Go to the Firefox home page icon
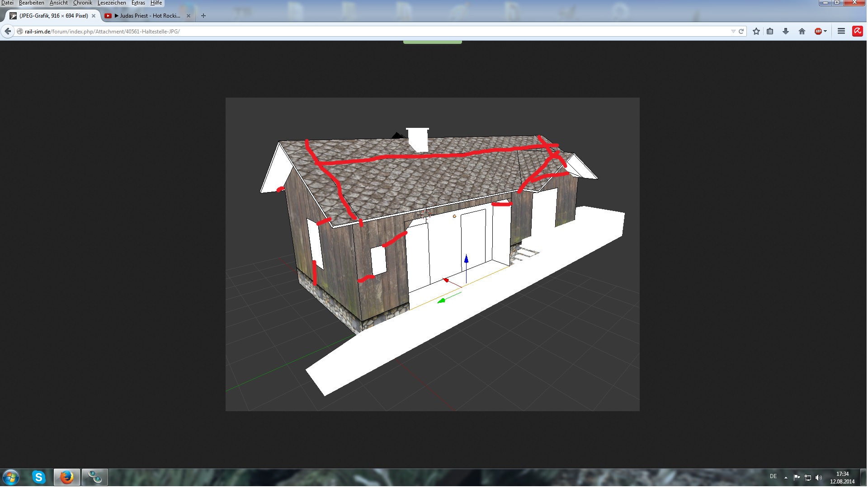Viewport: 868px width, 488px height. coord(802,31)
